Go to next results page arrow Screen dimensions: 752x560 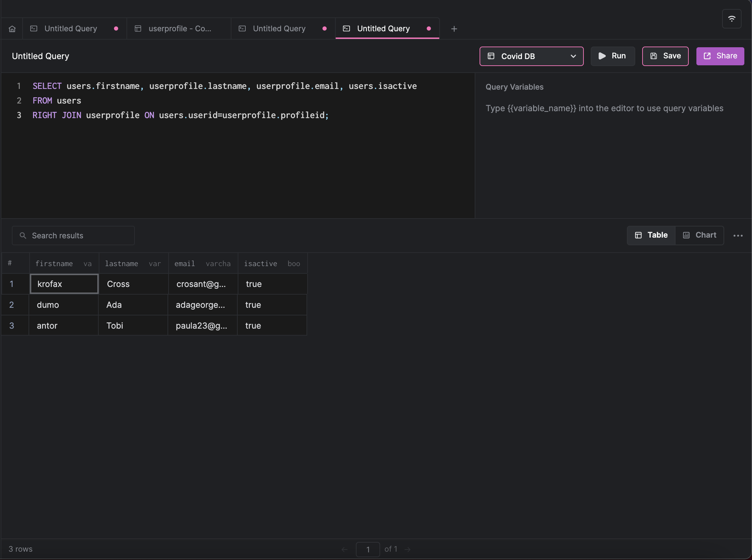[408, 549]
